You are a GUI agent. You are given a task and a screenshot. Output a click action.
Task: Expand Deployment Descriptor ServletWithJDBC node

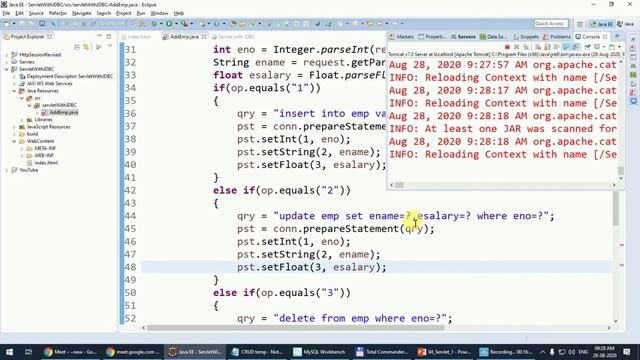(x=14, y=76)
